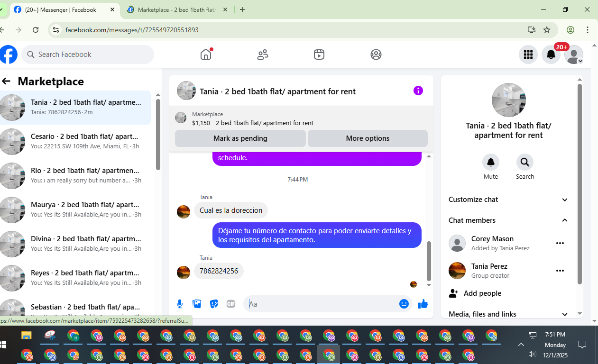This screenshot has width=598, height=364.
Task: Click large listing photo in info panel
Action: click(x=508, y=100)
